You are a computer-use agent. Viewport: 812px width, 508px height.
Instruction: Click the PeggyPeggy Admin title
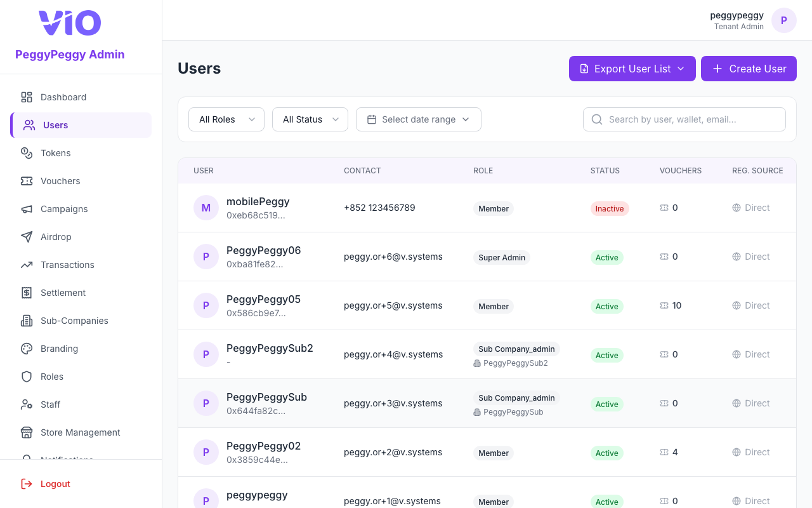(x=70, y=55)
